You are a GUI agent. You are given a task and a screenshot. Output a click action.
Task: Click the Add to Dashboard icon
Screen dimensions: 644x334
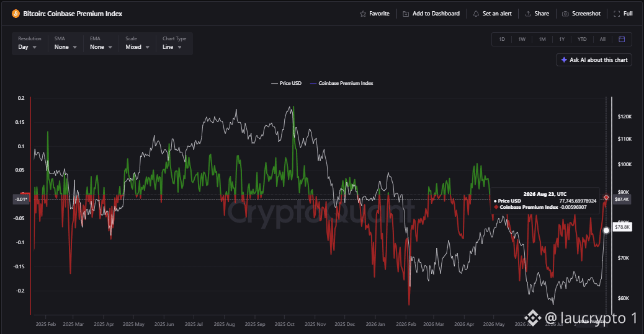(x=406, y=14)
